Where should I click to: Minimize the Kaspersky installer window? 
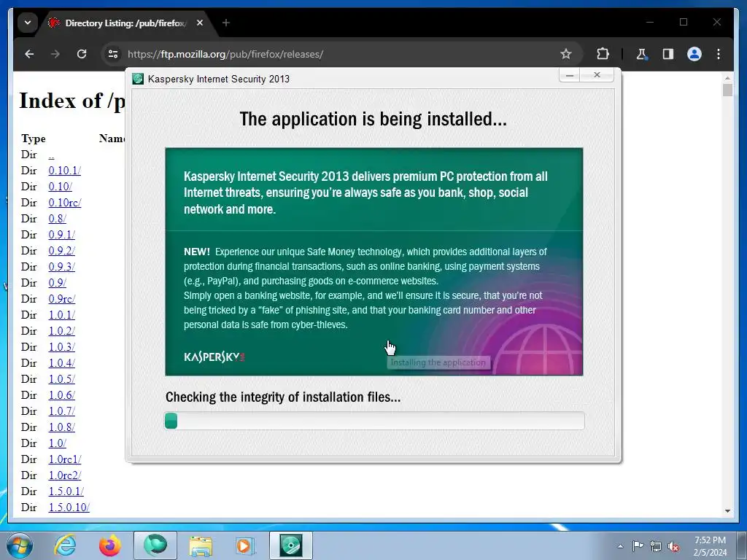[569, 75]
